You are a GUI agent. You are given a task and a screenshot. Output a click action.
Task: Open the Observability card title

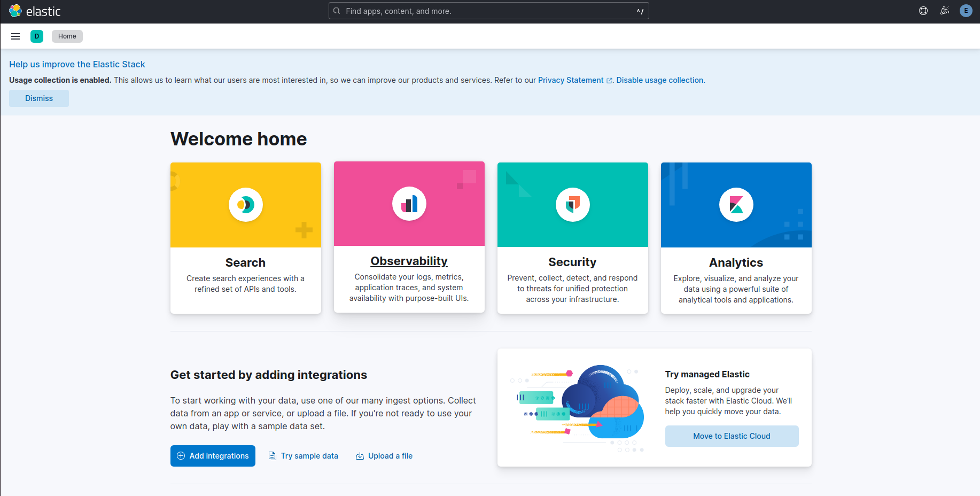point(409,261)
